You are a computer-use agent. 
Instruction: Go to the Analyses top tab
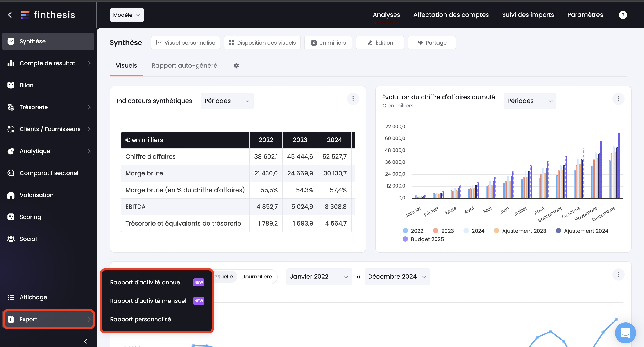(386, 15)
